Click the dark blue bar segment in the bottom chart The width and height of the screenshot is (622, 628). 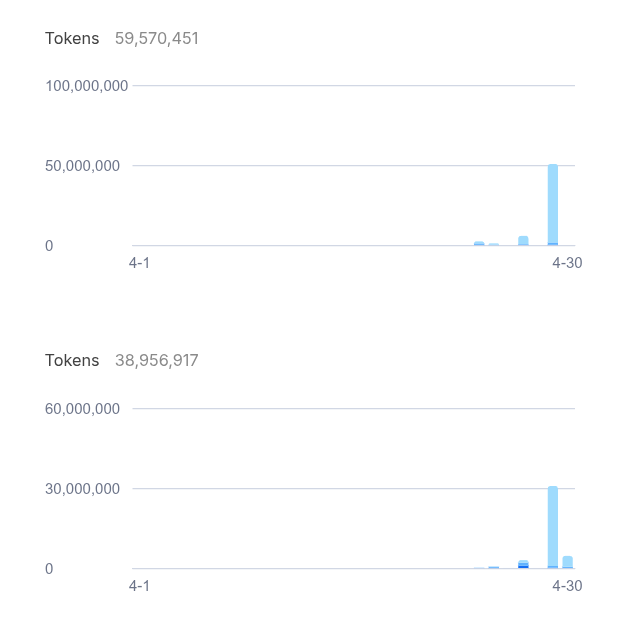tap(523, 566)
